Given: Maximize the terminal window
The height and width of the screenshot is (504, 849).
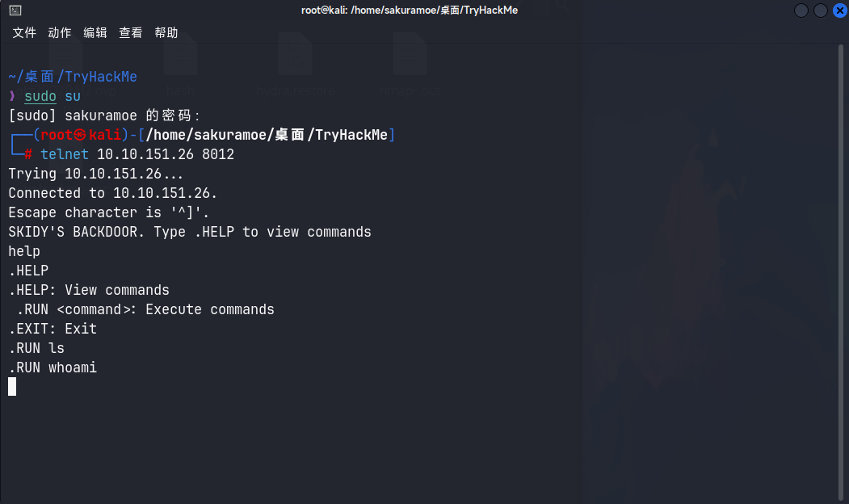Looking at the screenshot, I should point(820,10).
